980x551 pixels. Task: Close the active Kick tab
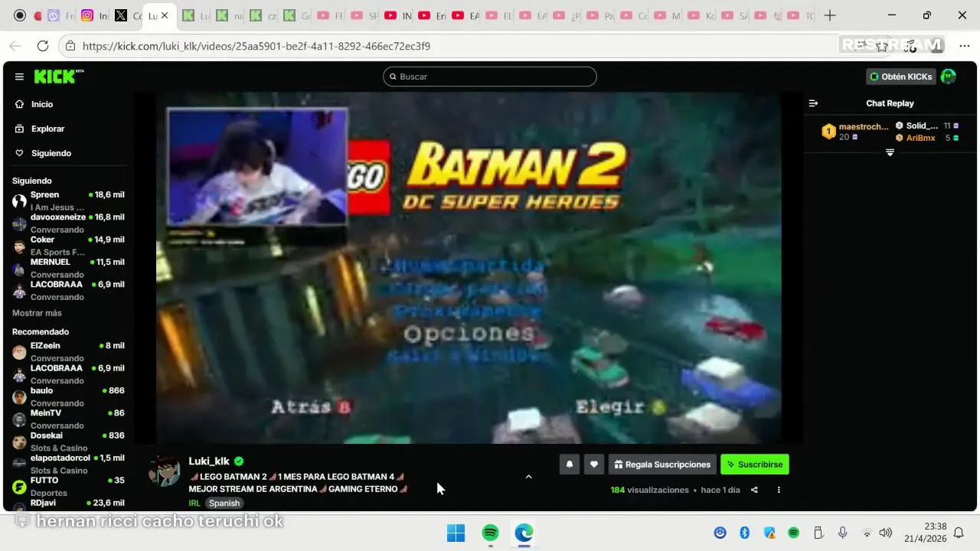tap(164, 15)
